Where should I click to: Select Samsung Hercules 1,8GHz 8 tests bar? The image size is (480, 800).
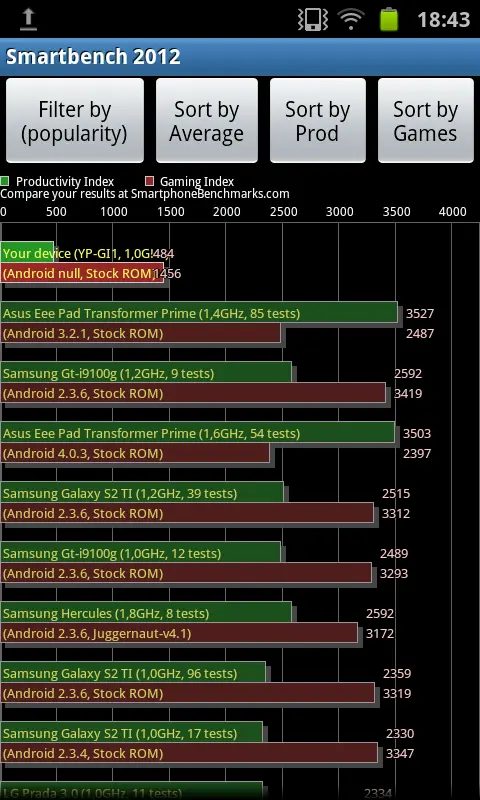146,612
